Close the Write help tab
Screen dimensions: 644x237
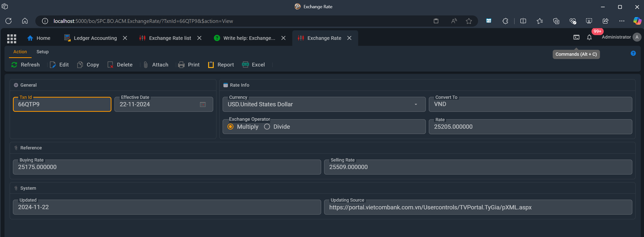coord(283,38)
